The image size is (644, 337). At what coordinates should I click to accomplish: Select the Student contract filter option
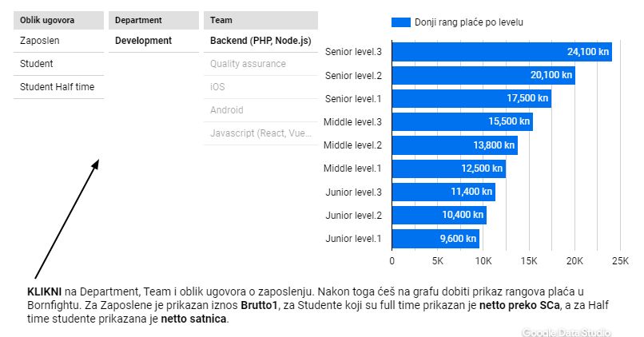tap(58, 64)
